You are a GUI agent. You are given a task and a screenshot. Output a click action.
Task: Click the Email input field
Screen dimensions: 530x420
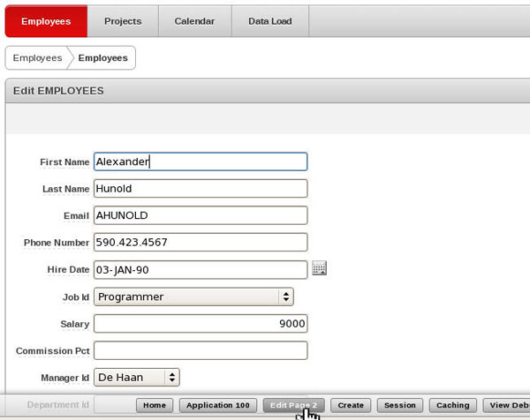tap(201, 215)
